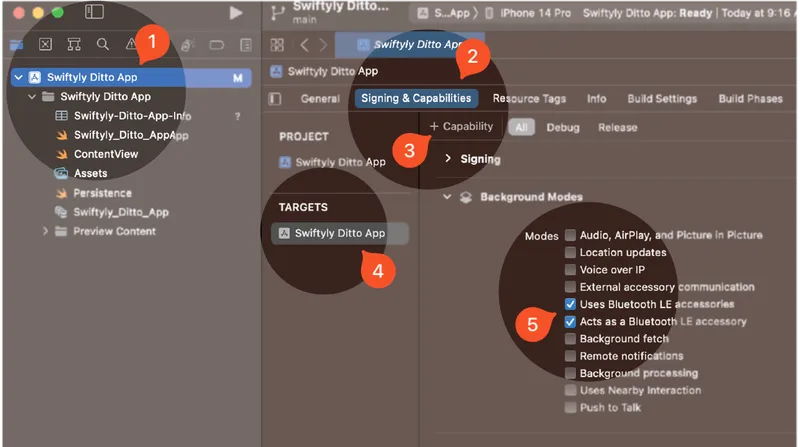Click the Run play button
This screenshot has height=447, width=800.
click(x=235, y=13)
